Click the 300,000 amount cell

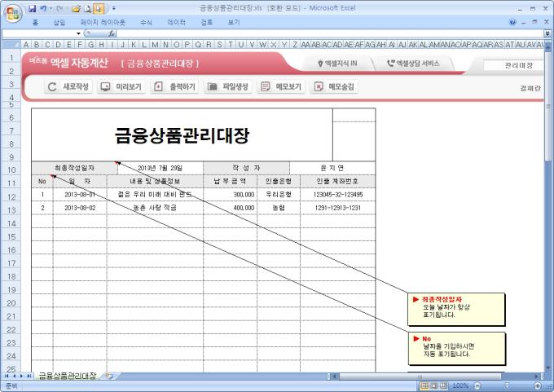(x=230, y=195)
